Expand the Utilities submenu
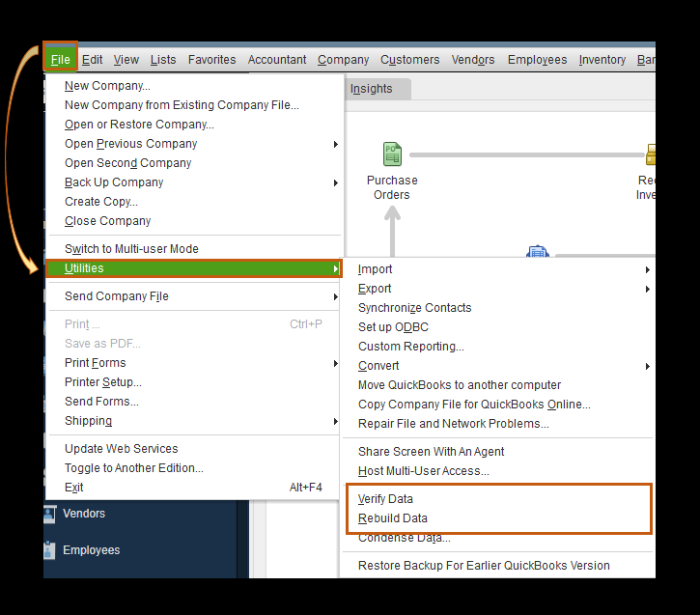Viewport: 700px width, 615px height. tap(194, 268)
